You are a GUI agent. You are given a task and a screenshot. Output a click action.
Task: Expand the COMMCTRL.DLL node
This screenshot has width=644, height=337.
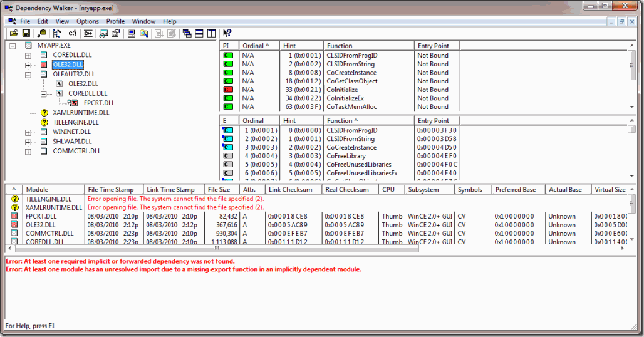tap(28, 152)
